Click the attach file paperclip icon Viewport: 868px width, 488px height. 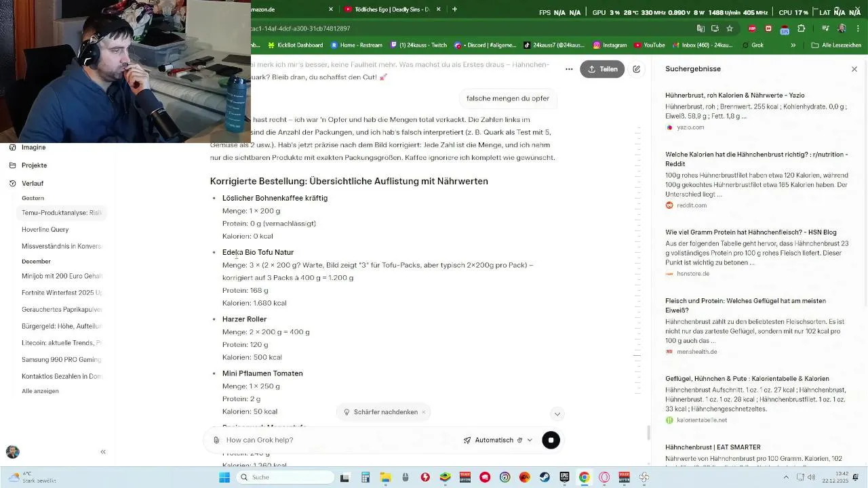click(x=216, y=440)
